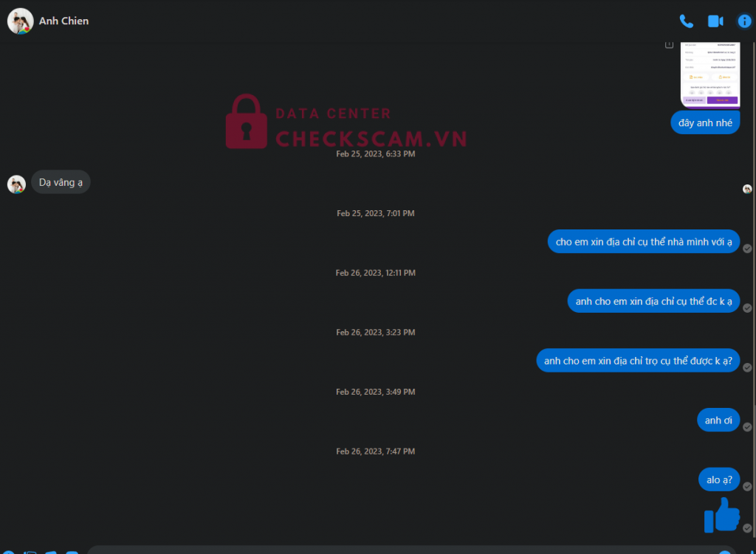Image resolution: width=756 pixels, height=554 pixels.
Task: Click the blue thumbs-up like sticker
Action: click(x=722, y=515)
